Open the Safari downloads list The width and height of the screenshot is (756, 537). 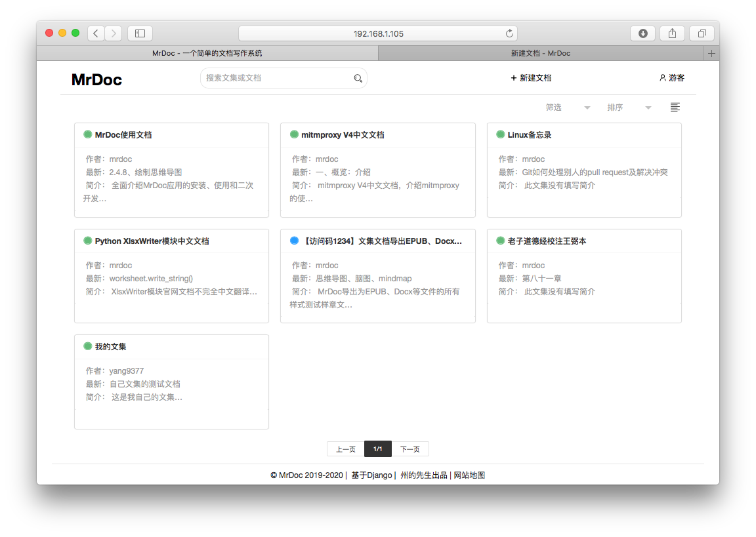click(642, 33)
